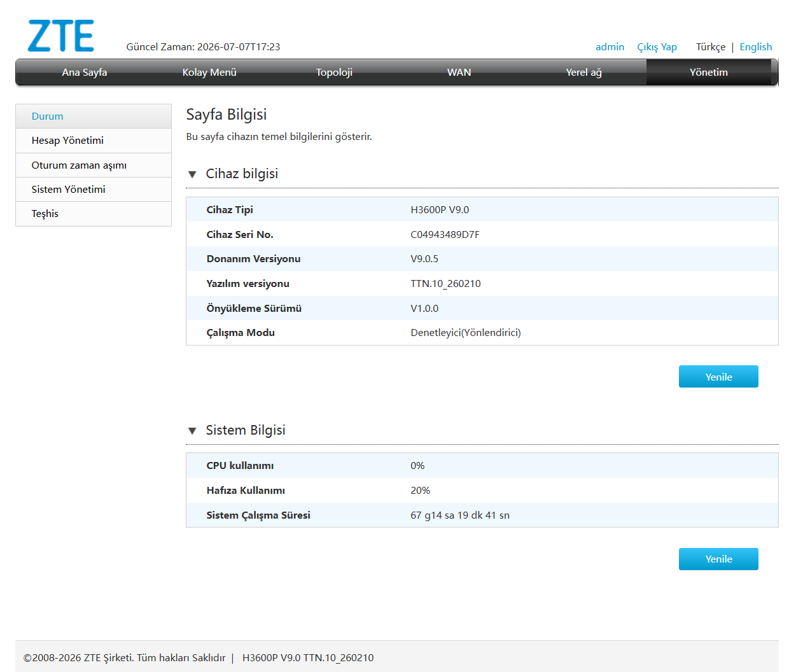
Task: Click the Yazılım versiyonu label
Action: point(248,284)
